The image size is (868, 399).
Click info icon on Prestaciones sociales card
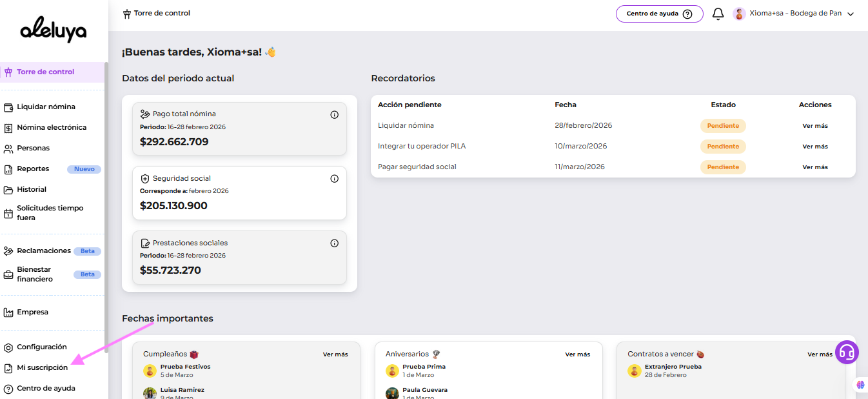click(x=334, y=243)
